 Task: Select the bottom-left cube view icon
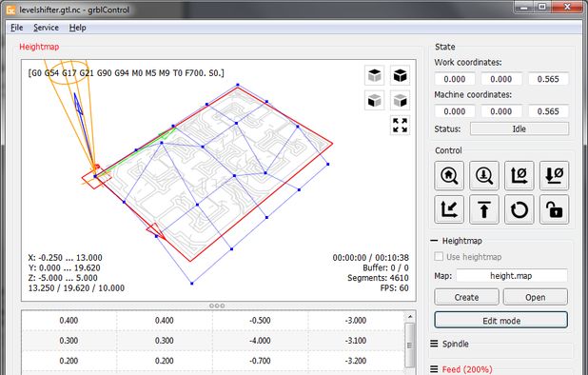click(375, 100)
